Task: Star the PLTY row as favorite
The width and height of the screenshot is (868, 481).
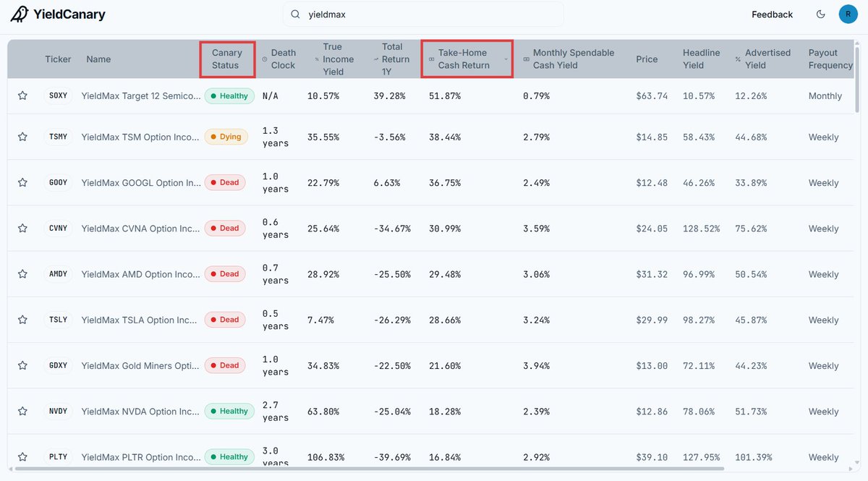Action: click(x=22, y=456)
